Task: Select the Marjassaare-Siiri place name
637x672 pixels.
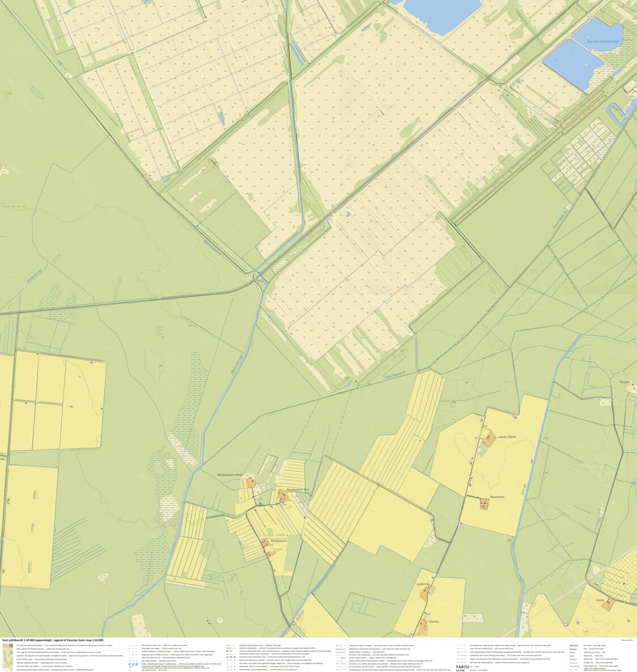Action: (x=297, y=489)
